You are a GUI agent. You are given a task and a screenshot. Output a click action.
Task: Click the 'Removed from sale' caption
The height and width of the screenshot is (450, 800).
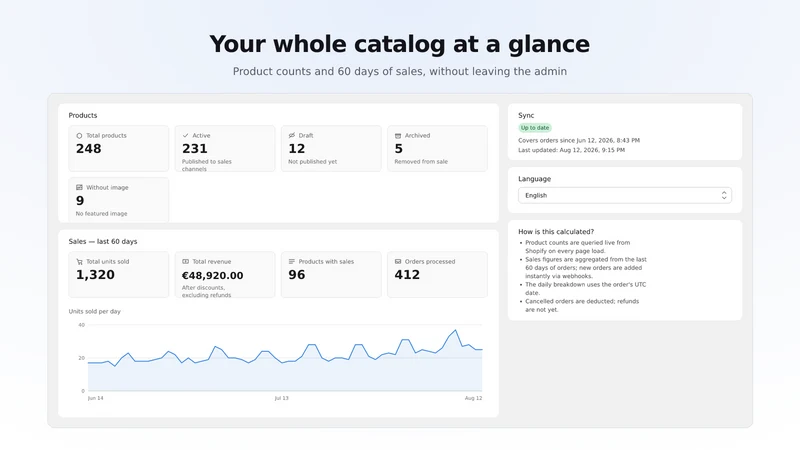(421, 162)
